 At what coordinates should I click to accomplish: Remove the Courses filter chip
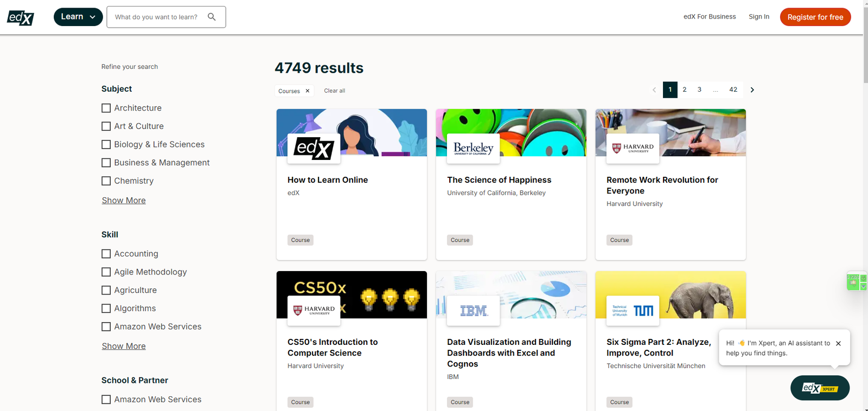pos(308,91)
